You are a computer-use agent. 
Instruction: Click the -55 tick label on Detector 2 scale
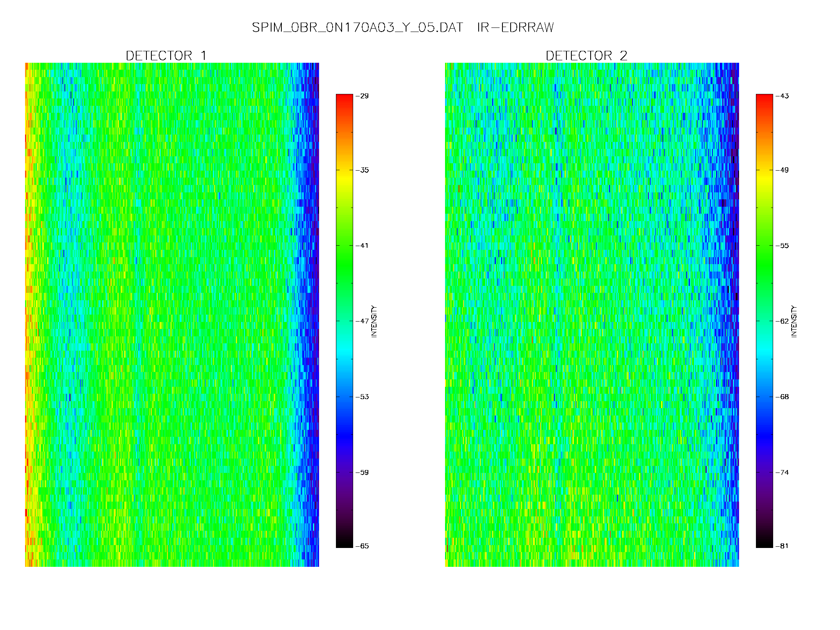[x=782, y=246]
